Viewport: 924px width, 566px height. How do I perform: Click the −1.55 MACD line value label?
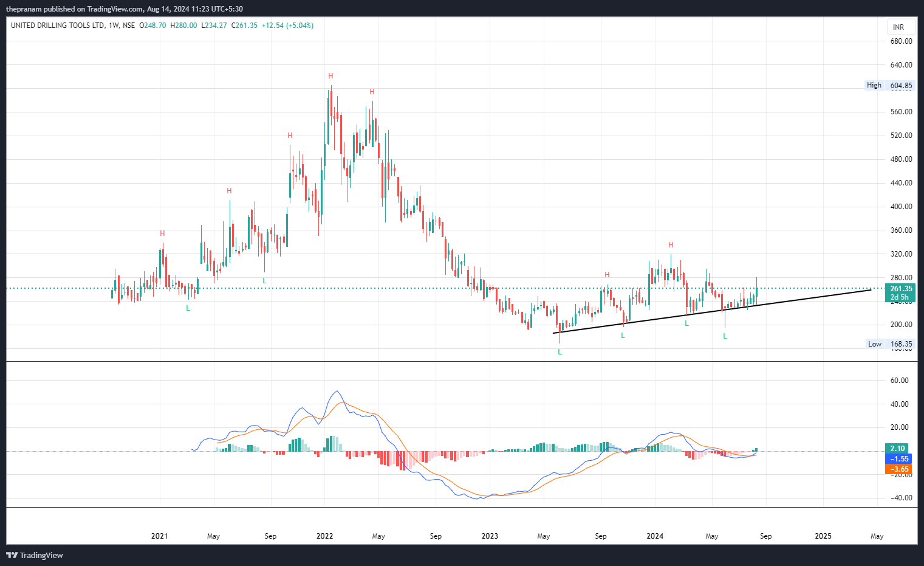[898, 459]
